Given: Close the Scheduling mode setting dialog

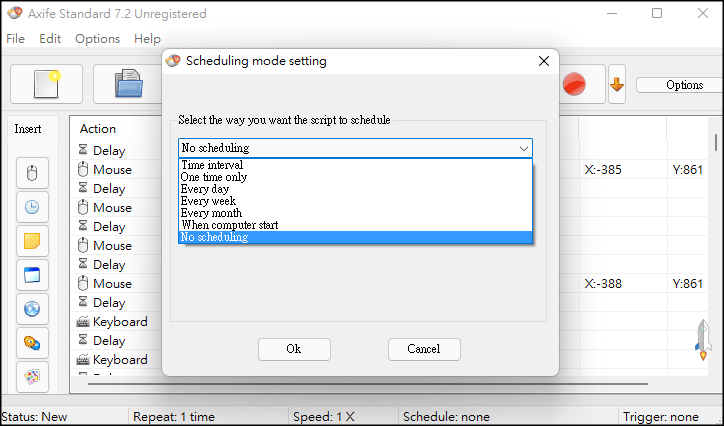Looking at the screenshot, I should [544, 61].
